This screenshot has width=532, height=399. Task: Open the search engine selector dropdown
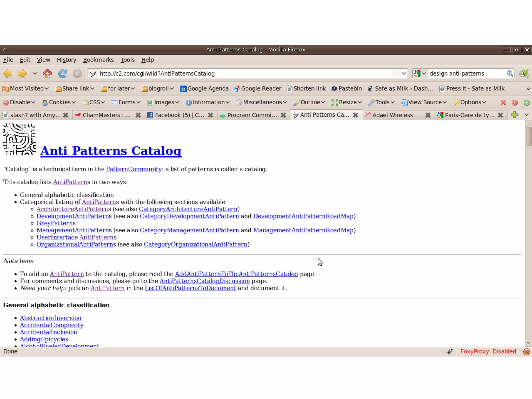tap(420, 73)
